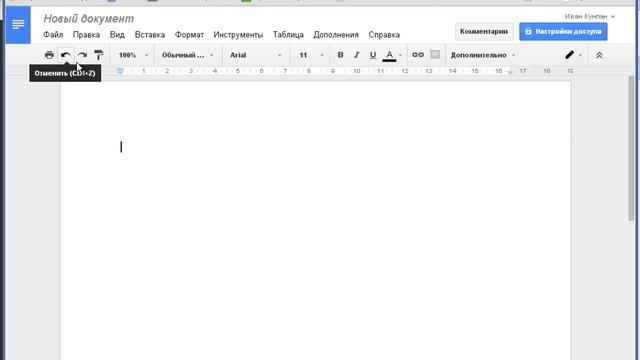Open the paragraph style dropdown
The height and width of the screenshot is (360, 640).
point(187,55)
